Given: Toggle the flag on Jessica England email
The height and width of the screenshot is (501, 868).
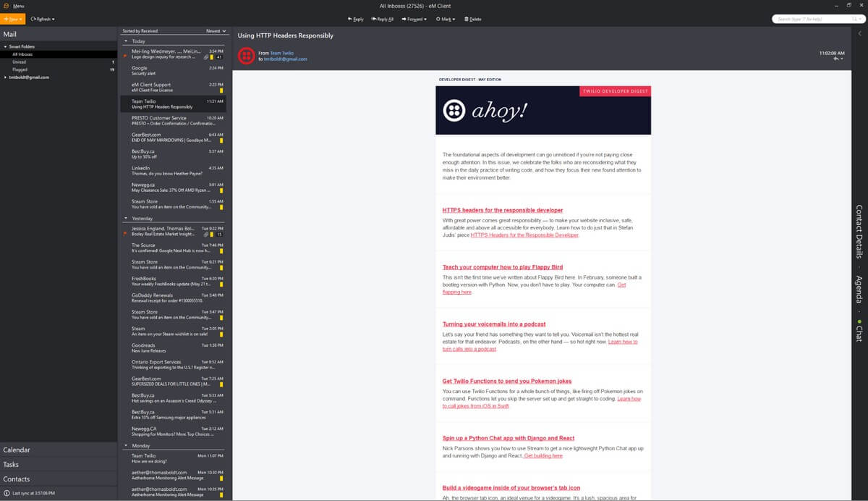Looking at the screenshot, I should (x=126, y=235).
